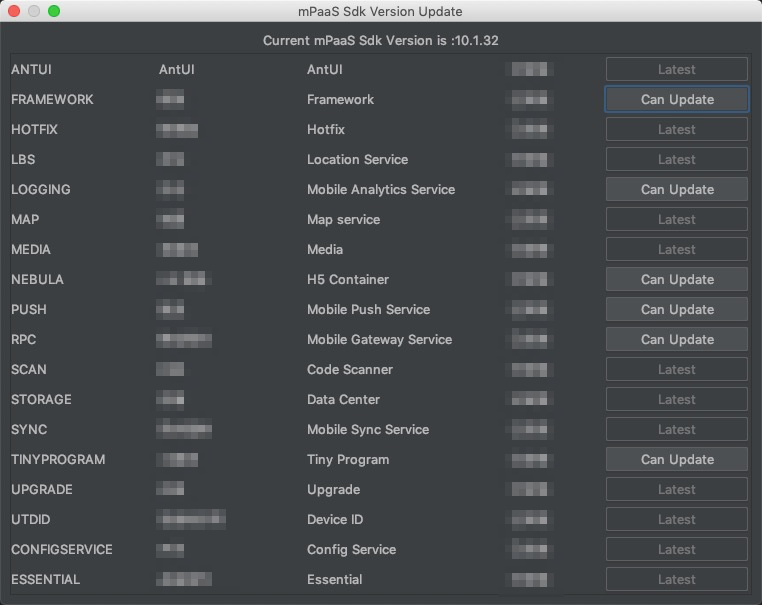762x605 pixels.
Task: Update the Tiny Program component
Action: point(676,459)
